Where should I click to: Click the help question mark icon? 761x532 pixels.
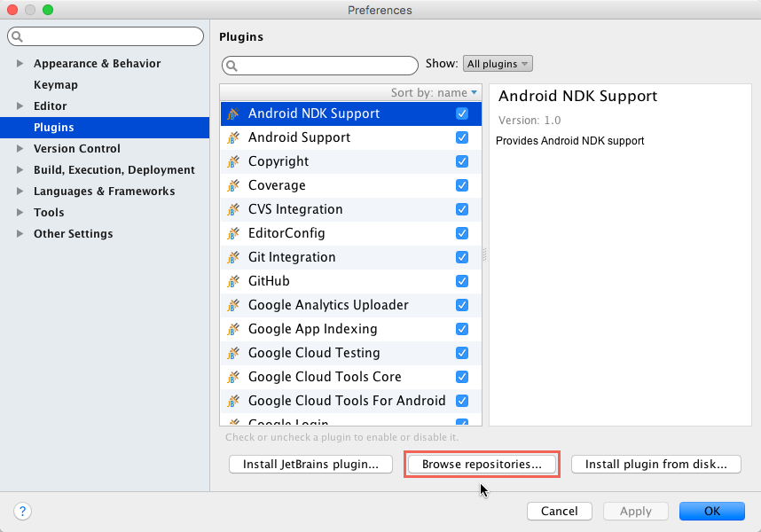22,511
